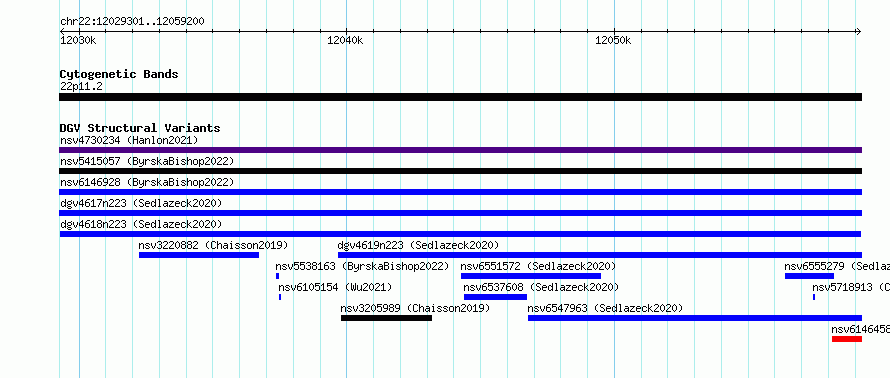Screen dimensions: 890x378
Task: Click the ruler's right arrowhead
Action: coord(859,31)
